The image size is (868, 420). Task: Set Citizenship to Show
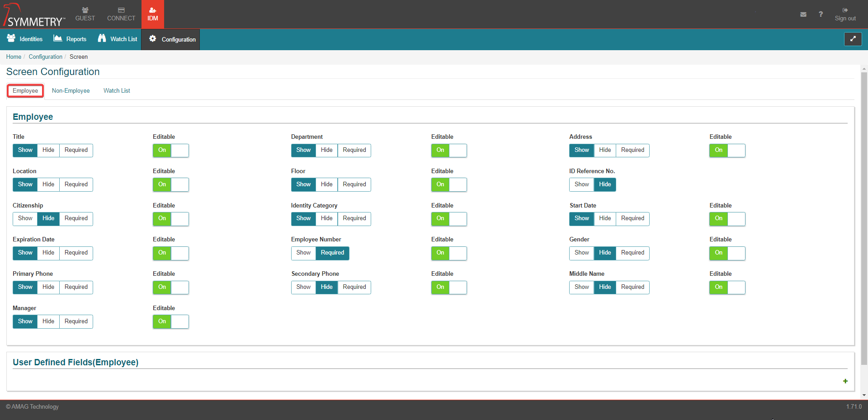pyautogui.click(x=25, y=218)
